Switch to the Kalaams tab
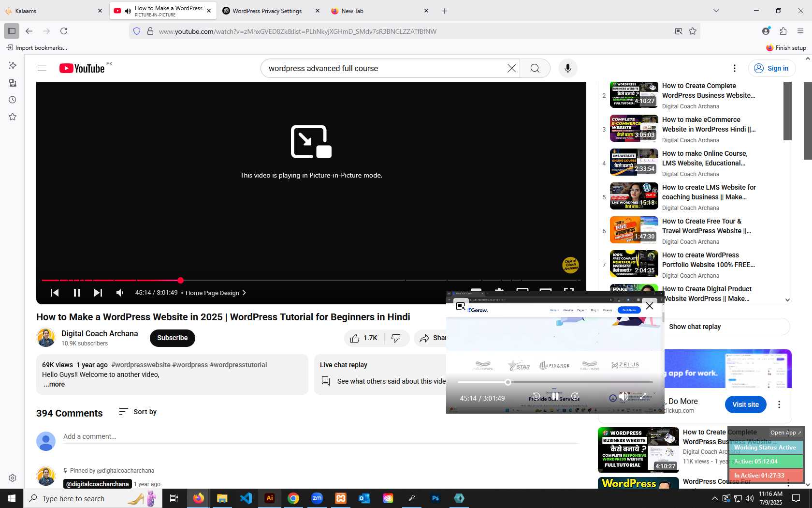 pos(53,11)
